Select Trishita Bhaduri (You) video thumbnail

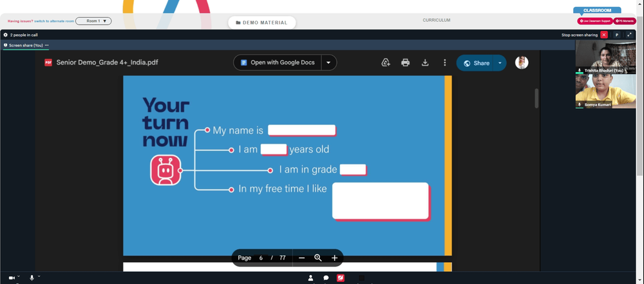click(605, 57)
